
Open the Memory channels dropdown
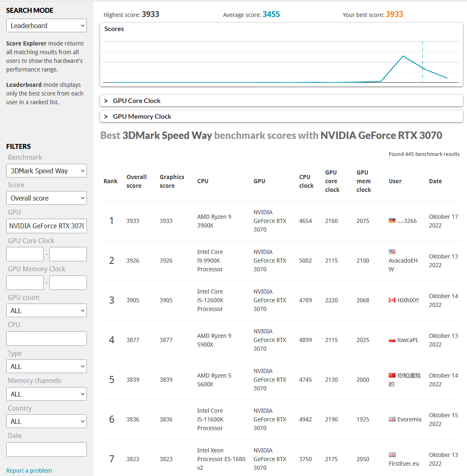[x=46, y=394]
